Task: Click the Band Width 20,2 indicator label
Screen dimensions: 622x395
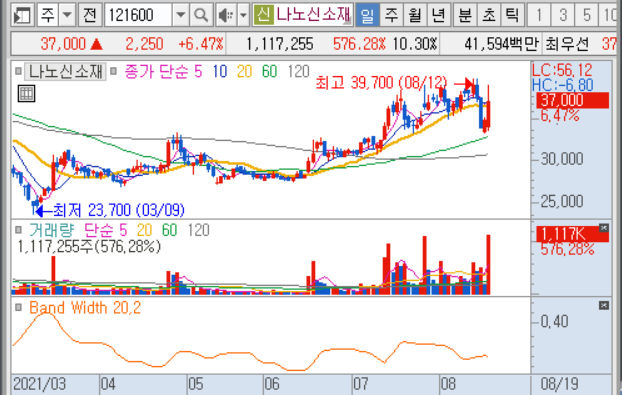Action: click(85, 308)
